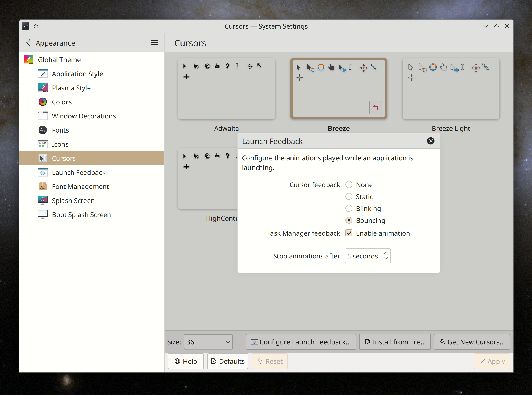Uncheck the Enable animation checkbox

tap(349, 233)
